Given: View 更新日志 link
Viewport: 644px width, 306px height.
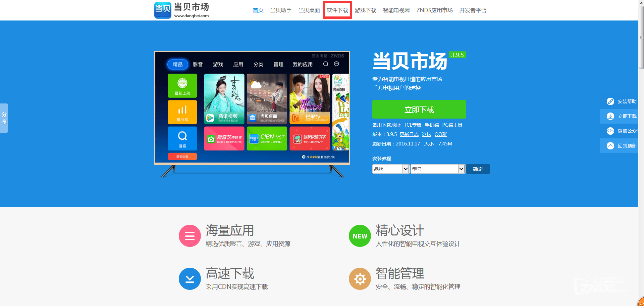Looking at the screenshot, I should 409,134.
